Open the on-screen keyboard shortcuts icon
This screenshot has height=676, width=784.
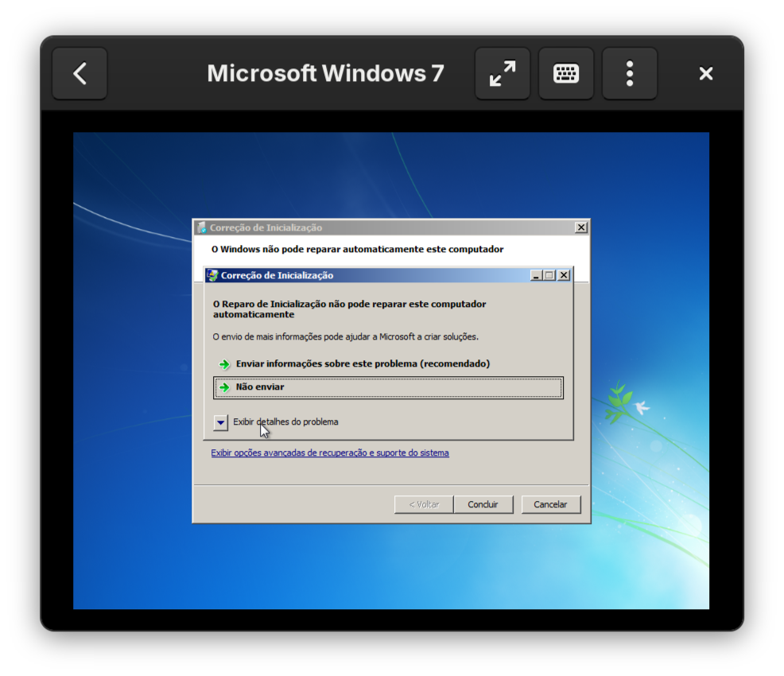[x=565, y=73]
